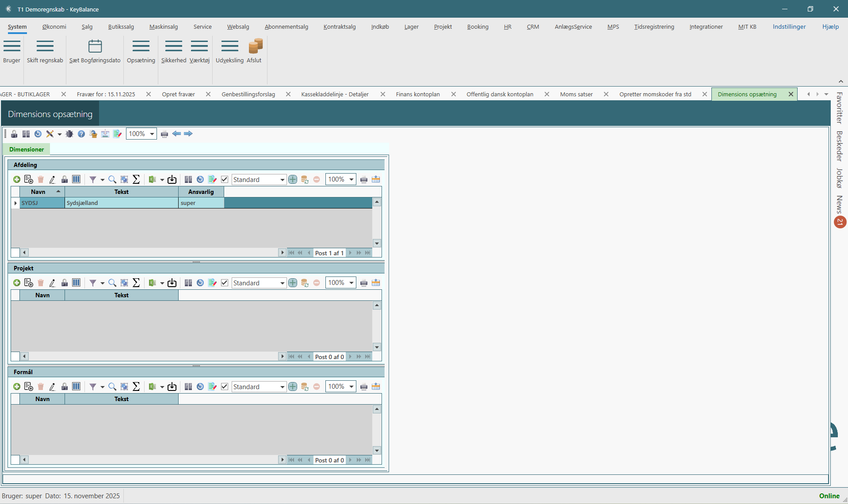
Task: Select the Sydsjælland text cell
Action: pyautogui.click(x=121, y=203)
